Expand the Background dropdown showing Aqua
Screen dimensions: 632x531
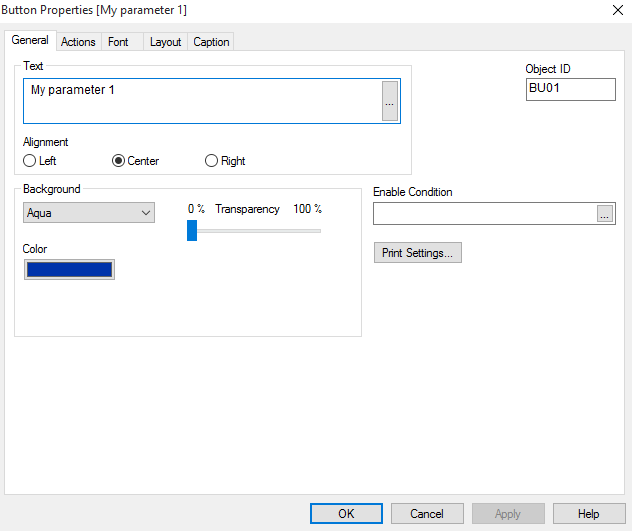coord(89,213)
